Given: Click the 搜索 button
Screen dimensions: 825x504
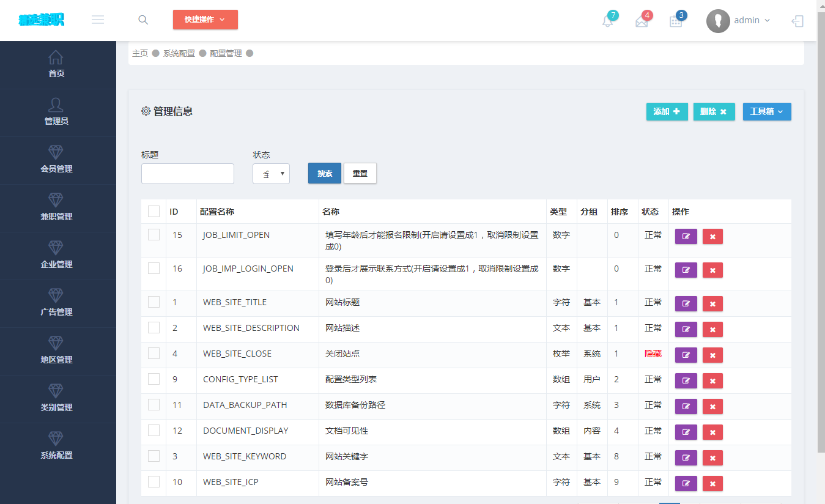Looking at the screenshot, I should [x=325, y=173].
